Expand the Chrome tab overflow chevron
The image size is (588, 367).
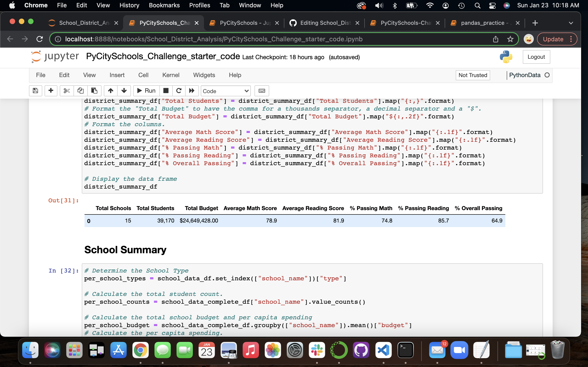[x=571, y=23]
